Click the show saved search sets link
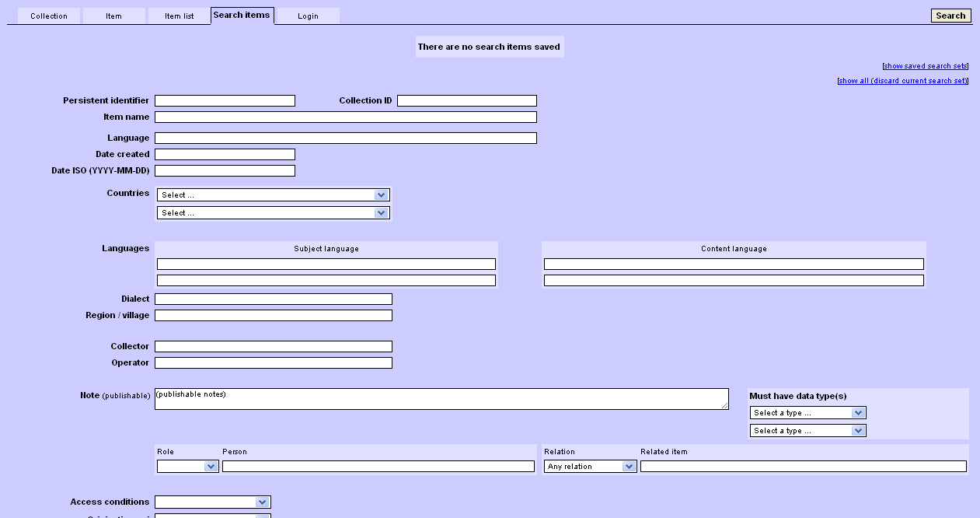980x518 pixels. pos(926,66)
